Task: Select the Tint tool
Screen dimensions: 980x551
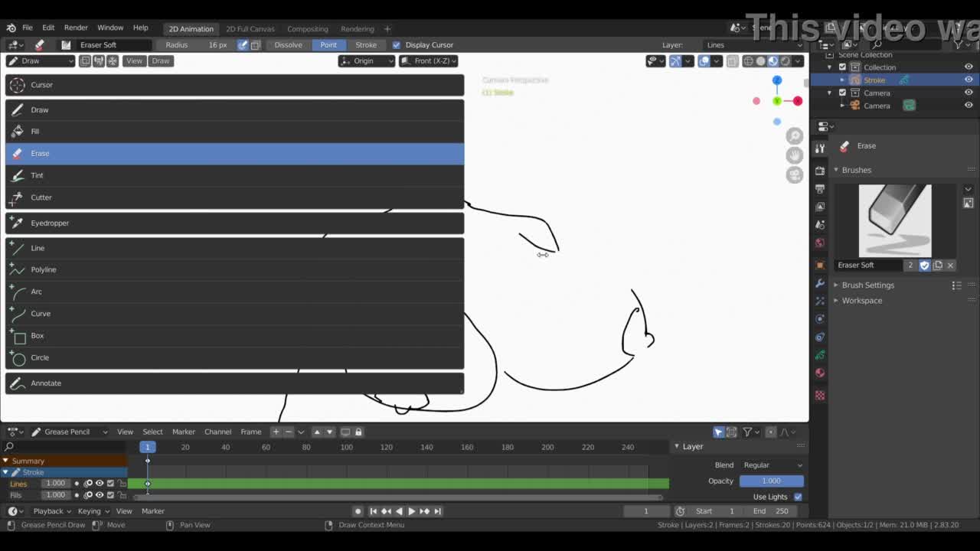Action: click(37, 176)
